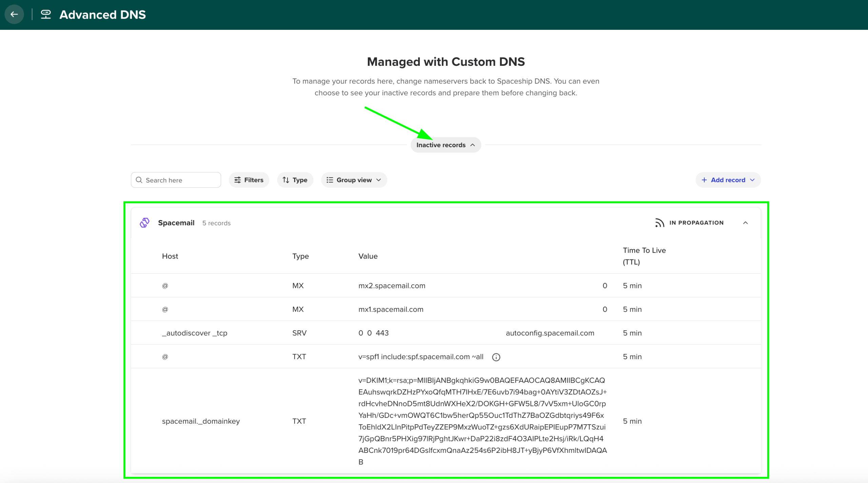Toggle visibility of inactive records
Image resolution: width=868 pixels, height=483 pixels.
point(446,145)
